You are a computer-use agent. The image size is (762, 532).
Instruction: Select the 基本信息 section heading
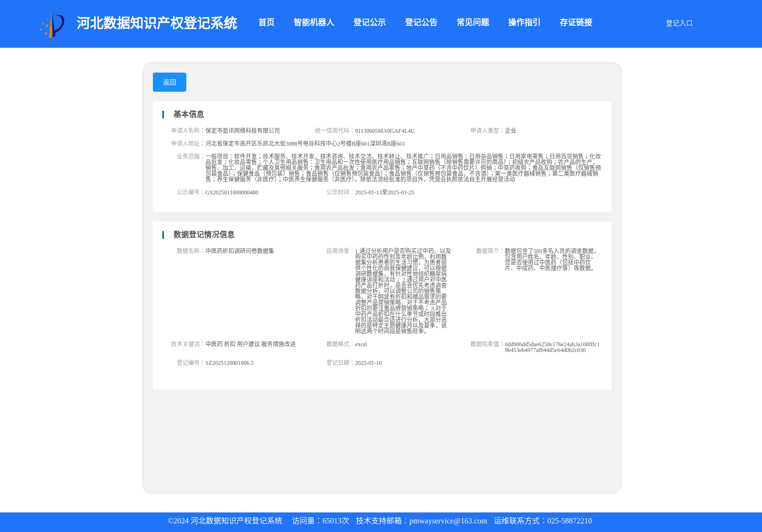(x=189, y=114)
